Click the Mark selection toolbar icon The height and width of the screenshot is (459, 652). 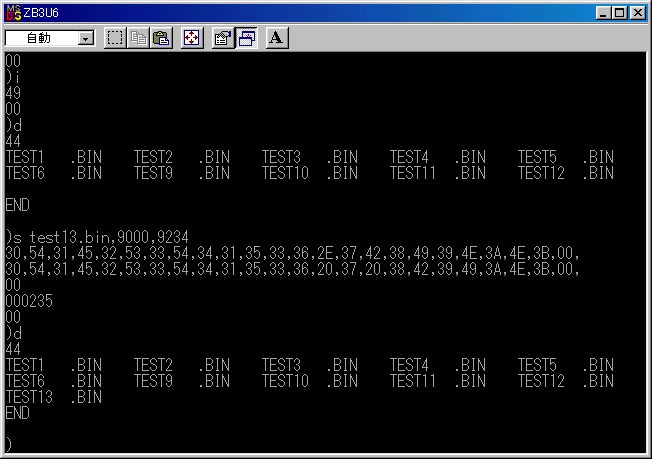click(x=115, y=38)
